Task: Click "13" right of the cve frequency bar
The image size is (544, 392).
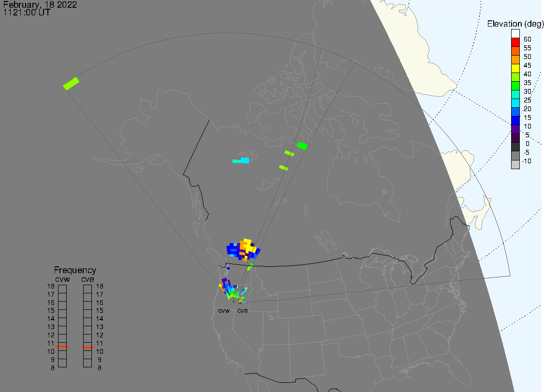Action: tap(100, 327)
